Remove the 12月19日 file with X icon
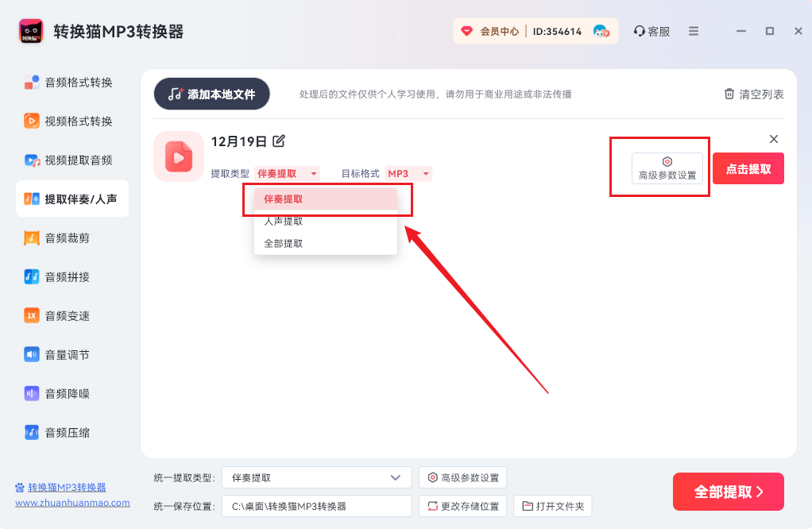Image resolution: width=812 pixels, height=529 pixels. click(774, 139)
